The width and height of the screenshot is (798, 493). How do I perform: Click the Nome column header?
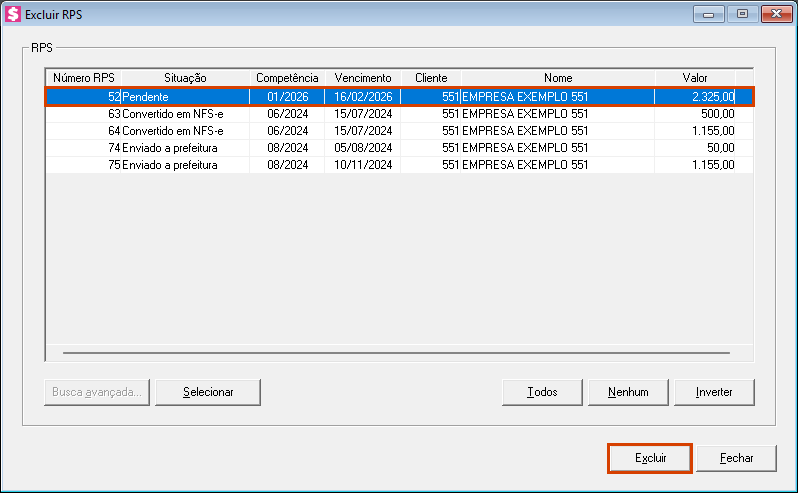click(558, 78)
